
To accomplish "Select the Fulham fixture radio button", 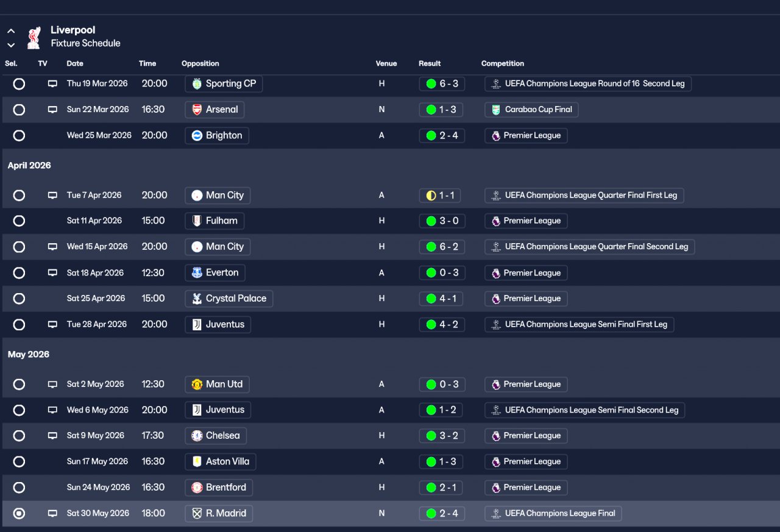I will [19, 221].
